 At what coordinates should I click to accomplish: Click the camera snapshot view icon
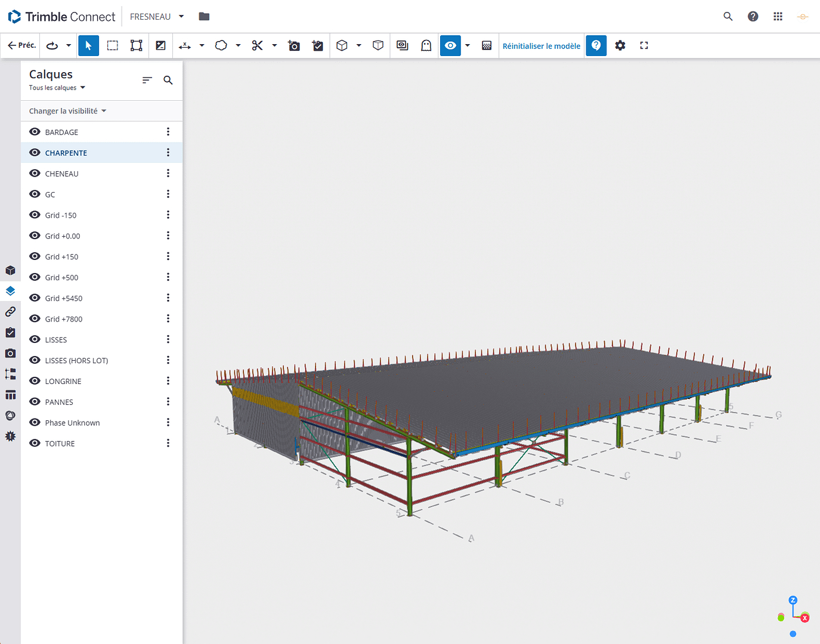pyautogui.click(x=294, y=46)
